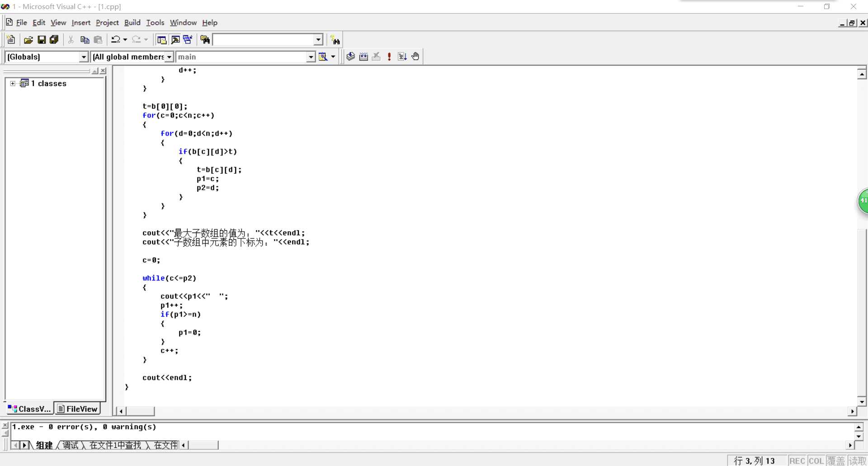This screenshot has height=466, width=868.
Task: Build the project with the Build icon
Action: point(363,57)
